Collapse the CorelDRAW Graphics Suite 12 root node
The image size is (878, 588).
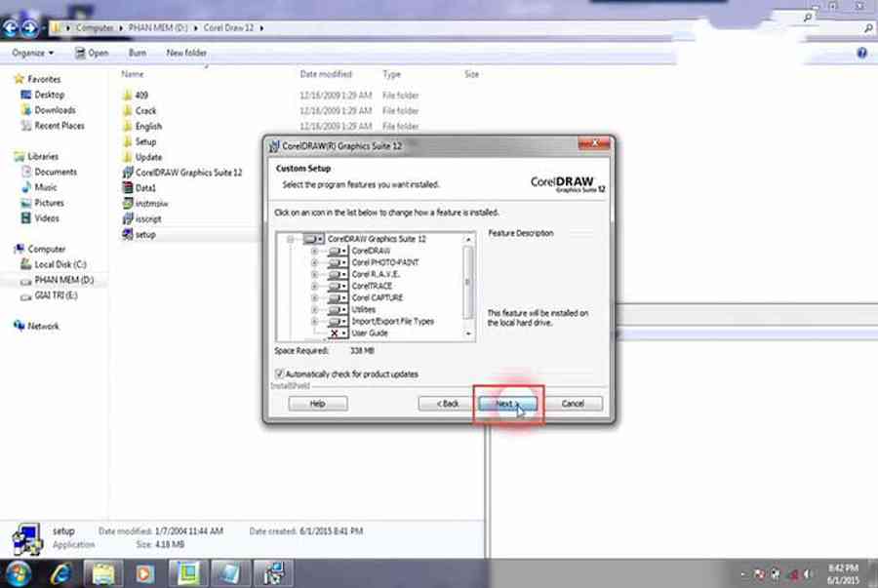pyautogui.click(x=291, y=239)
